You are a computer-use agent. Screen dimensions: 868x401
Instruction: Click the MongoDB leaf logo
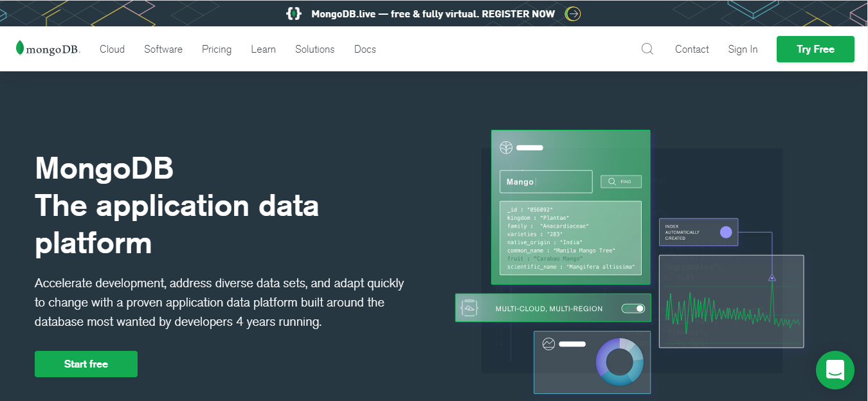click(48, 49)
